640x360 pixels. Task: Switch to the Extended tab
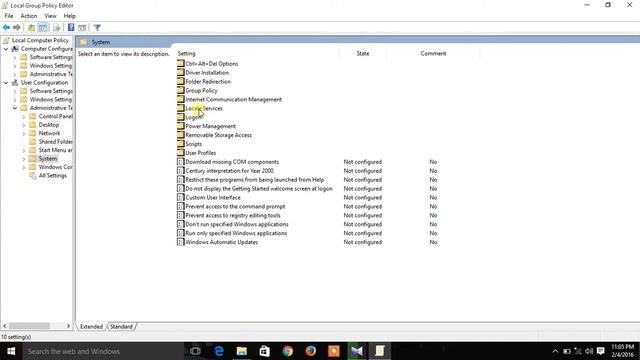[x=91, y=327]
